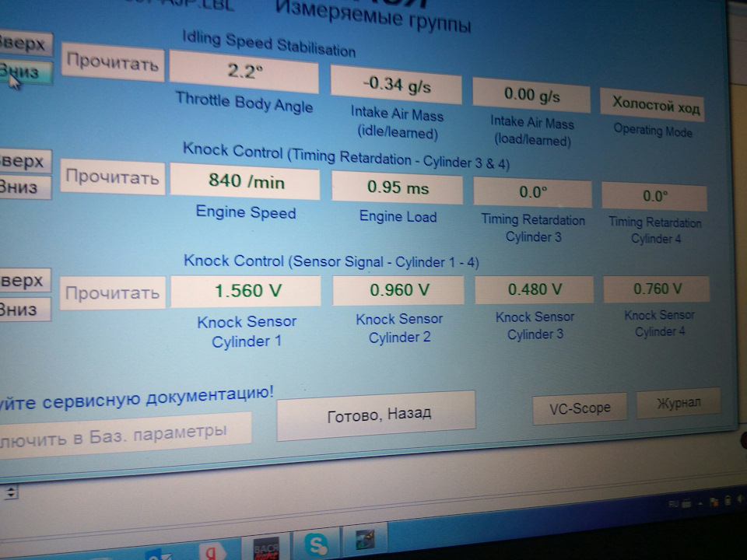747x560 pixels.
Task: Open the taskbar icon right of Skype
Action: tap(365, 540)
